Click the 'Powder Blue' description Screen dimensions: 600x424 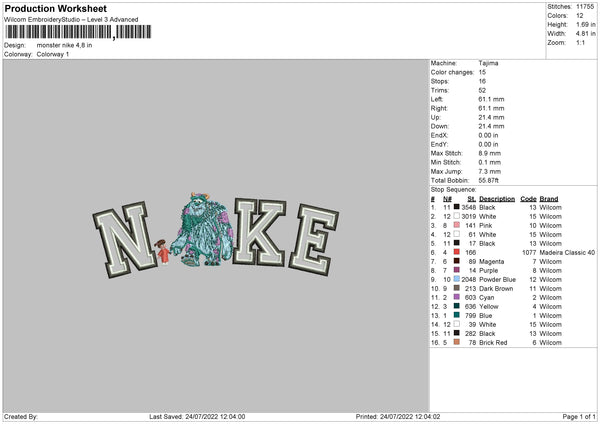(x=497, y=280)
